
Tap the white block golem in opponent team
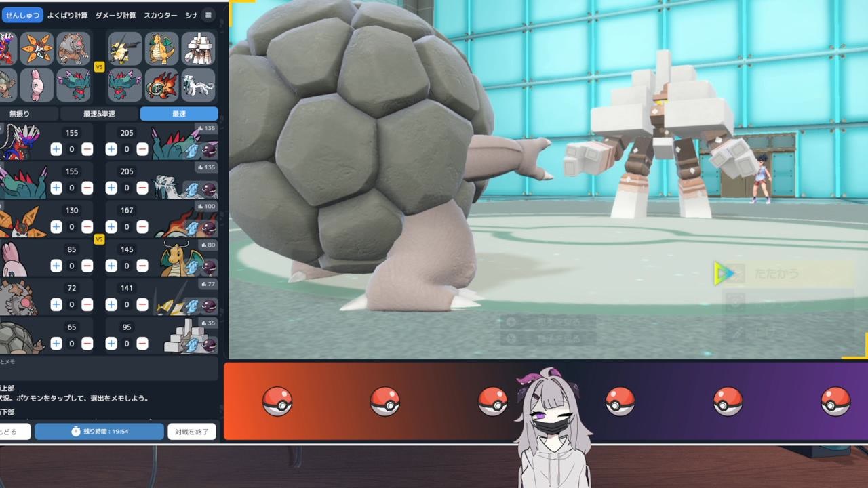(x=199, y=49)
